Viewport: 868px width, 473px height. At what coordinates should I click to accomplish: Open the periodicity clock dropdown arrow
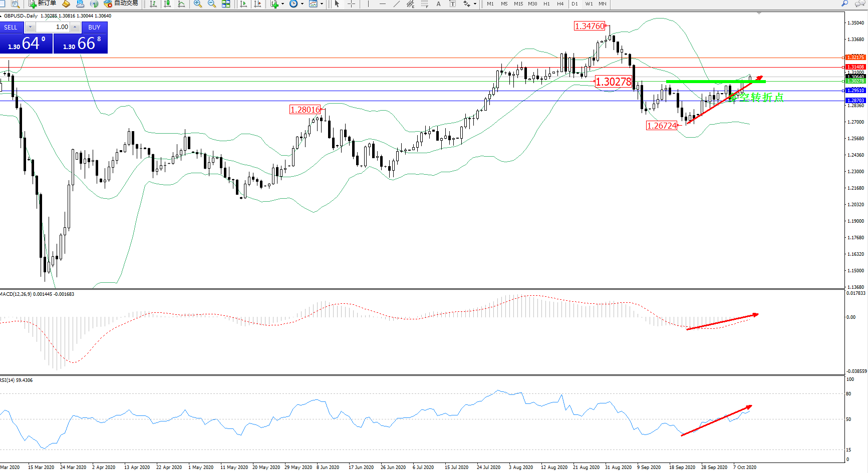click(302, 4)
